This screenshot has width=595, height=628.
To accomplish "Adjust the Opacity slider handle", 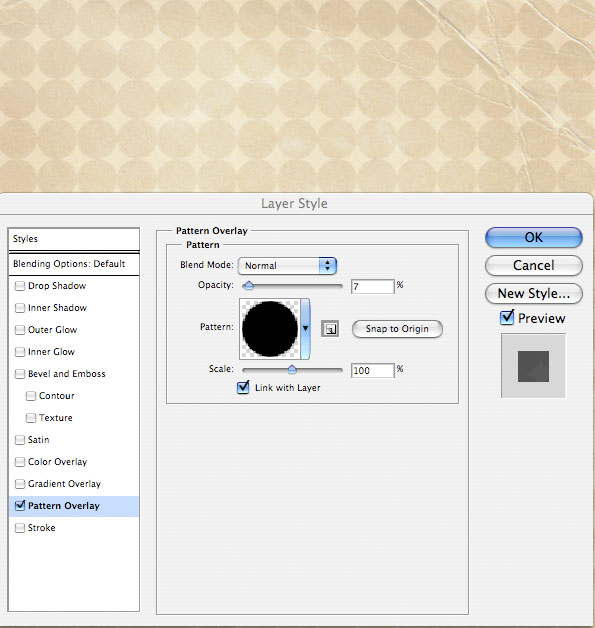I will click(x=249, y=286).
